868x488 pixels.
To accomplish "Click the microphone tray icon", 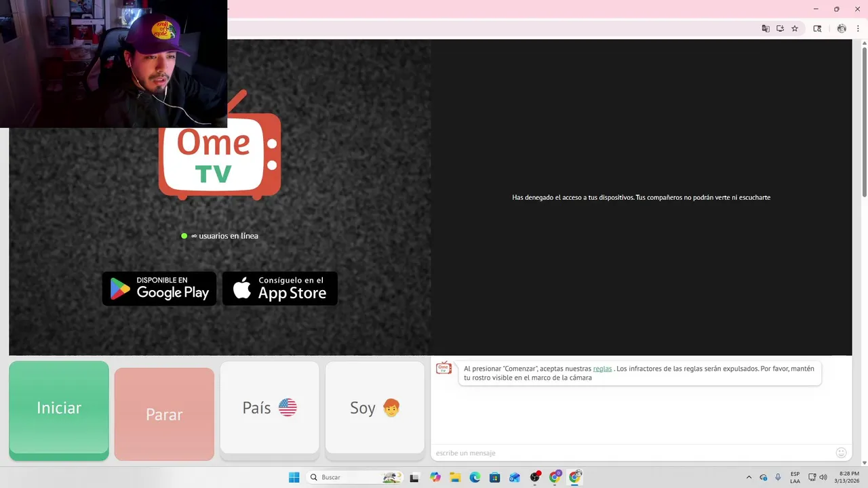I will pyautogui.click(x=778, y=477).
